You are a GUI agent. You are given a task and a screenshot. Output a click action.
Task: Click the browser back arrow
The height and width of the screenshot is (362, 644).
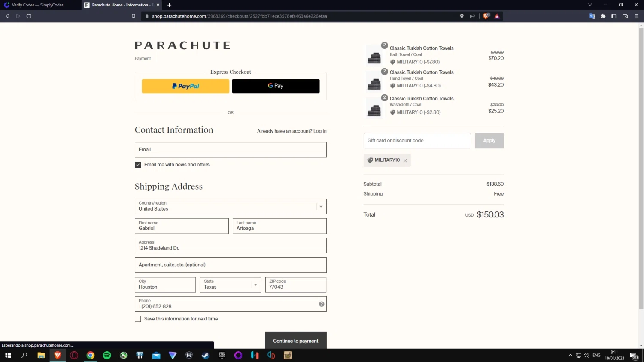click(7, 16)
